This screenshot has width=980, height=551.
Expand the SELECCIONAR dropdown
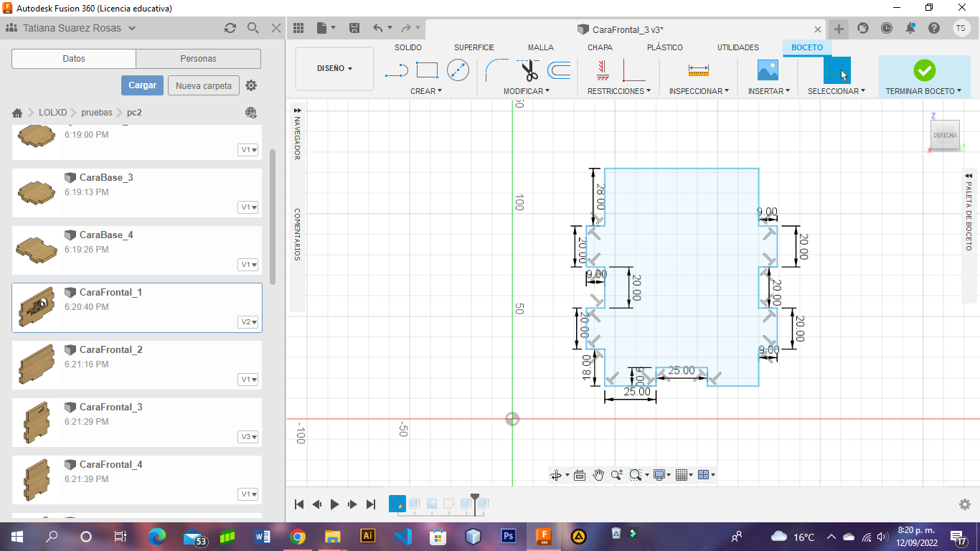837,91
